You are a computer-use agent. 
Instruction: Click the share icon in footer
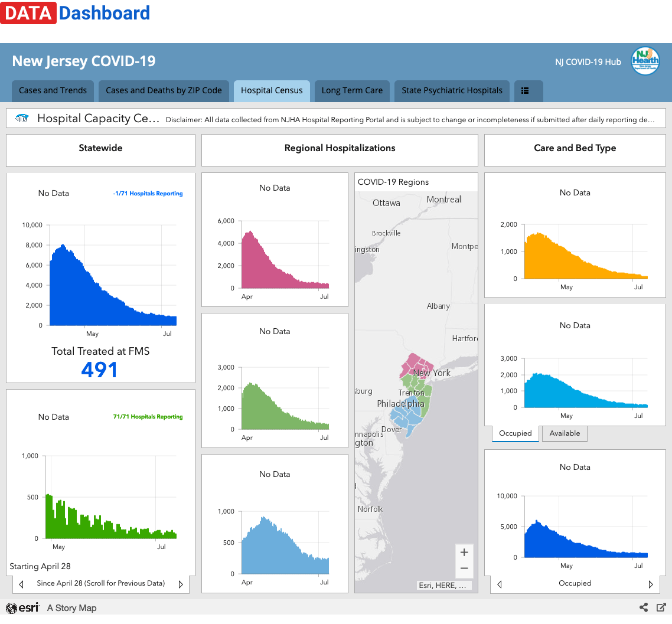point(643,607)
